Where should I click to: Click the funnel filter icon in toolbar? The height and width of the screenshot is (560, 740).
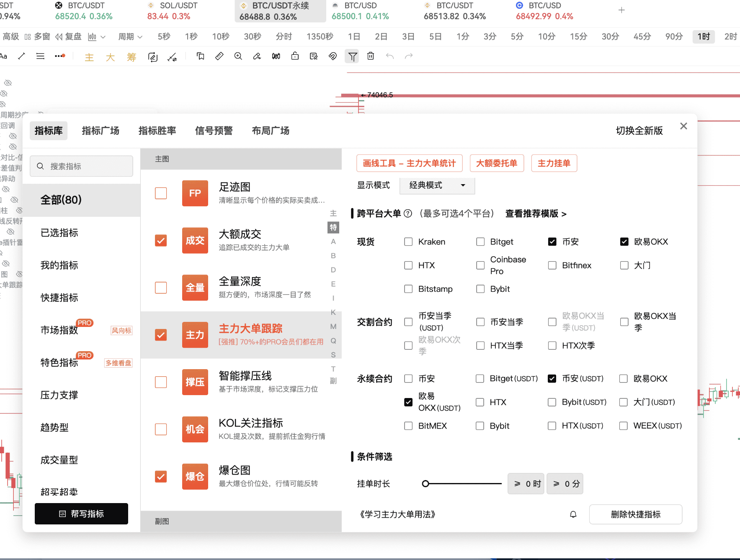(353, 56)
